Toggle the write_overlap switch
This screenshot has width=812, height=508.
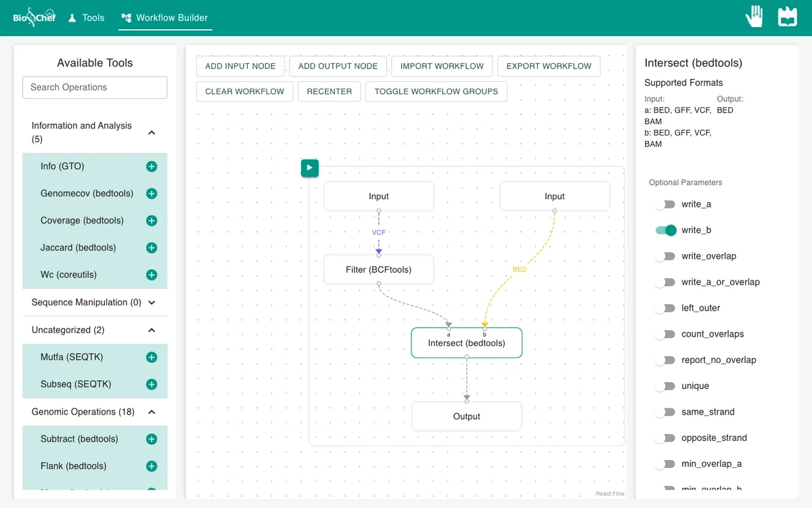click(x=666, y=256)
